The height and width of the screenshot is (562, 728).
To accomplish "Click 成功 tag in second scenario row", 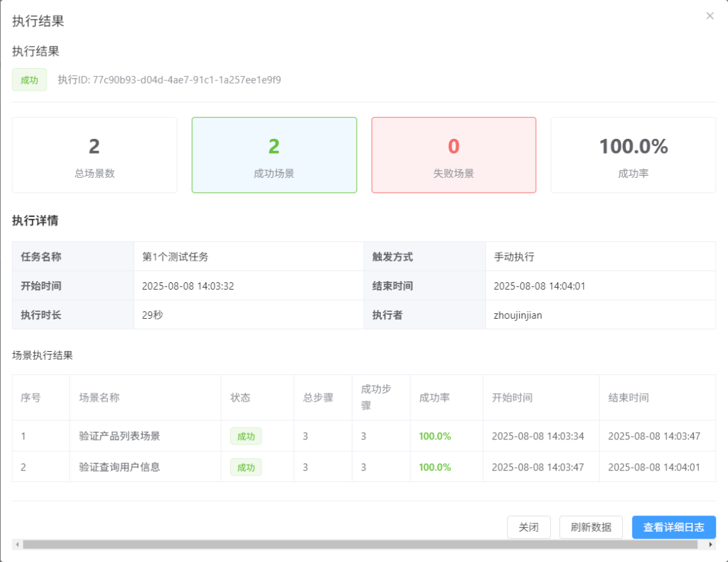I will [x=245, y=468].
